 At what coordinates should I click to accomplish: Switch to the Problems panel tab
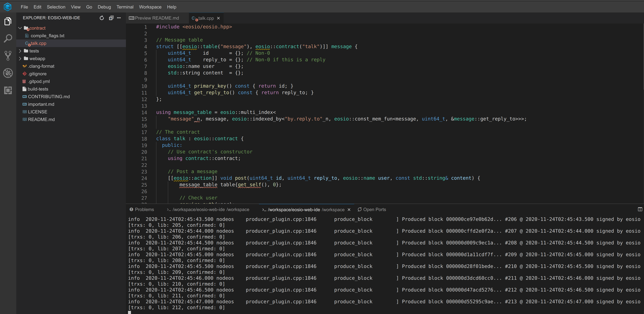(x=142, y=210)
